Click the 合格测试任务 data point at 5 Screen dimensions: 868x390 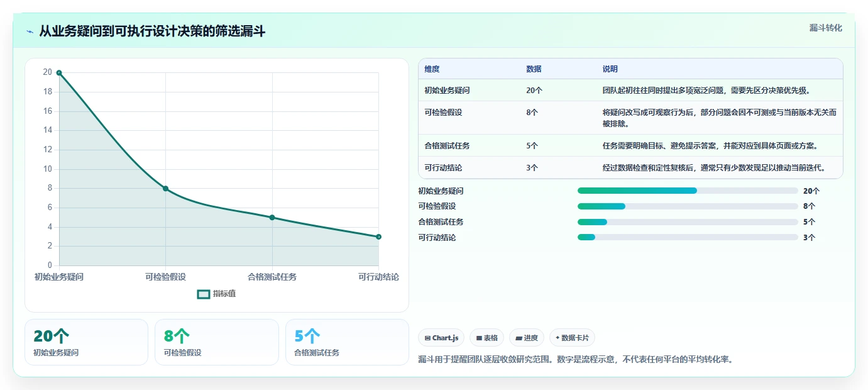click(272, 218)
